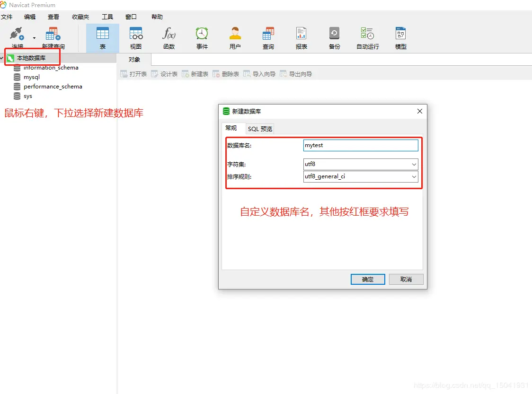Click the User (用户) toolbar icon
This screenshot has height=394, width=532.
[235, 38]
